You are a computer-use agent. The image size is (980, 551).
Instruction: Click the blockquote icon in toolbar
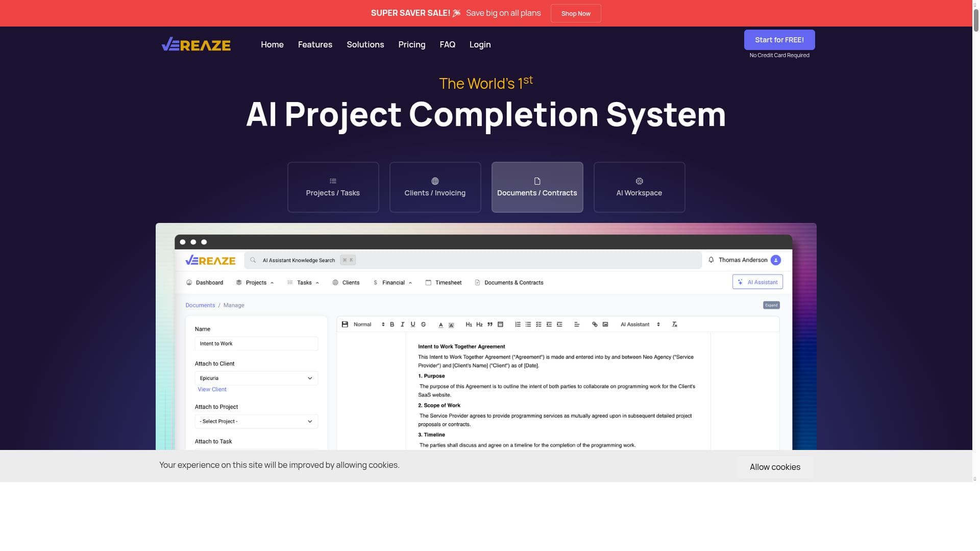[490, 324]
